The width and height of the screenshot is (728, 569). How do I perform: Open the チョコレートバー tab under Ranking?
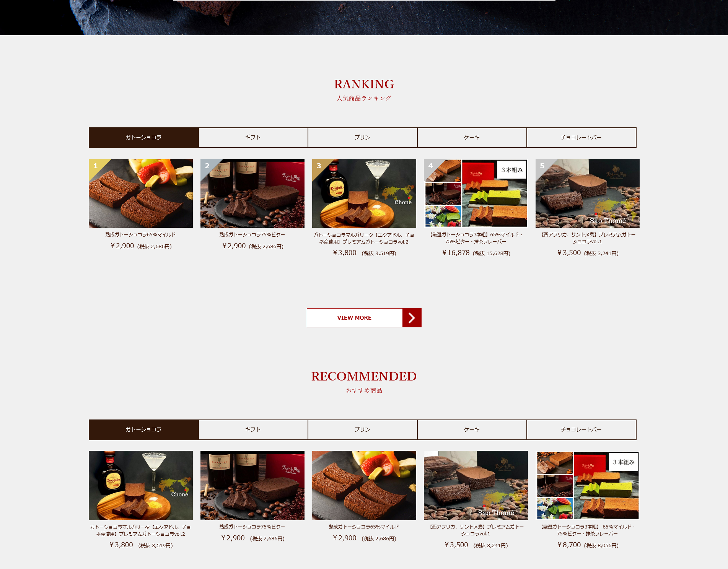581,137
